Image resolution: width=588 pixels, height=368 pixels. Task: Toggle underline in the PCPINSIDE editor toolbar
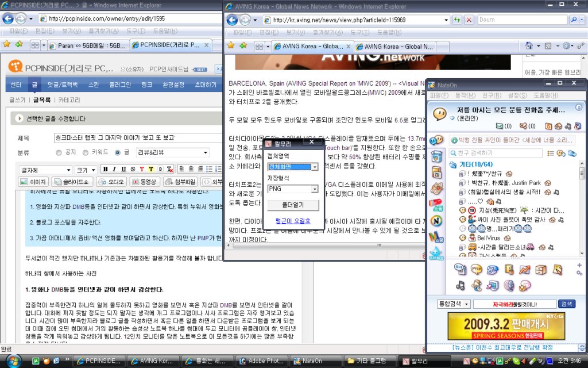123,170
